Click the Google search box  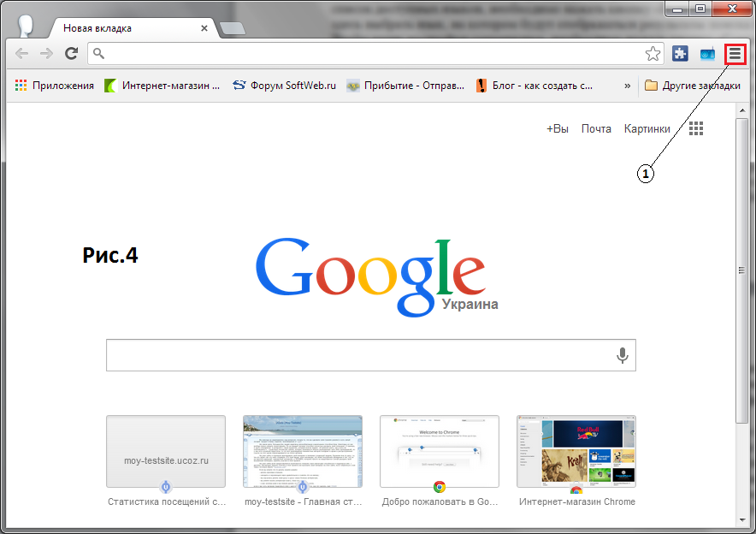tap(371, 355)
